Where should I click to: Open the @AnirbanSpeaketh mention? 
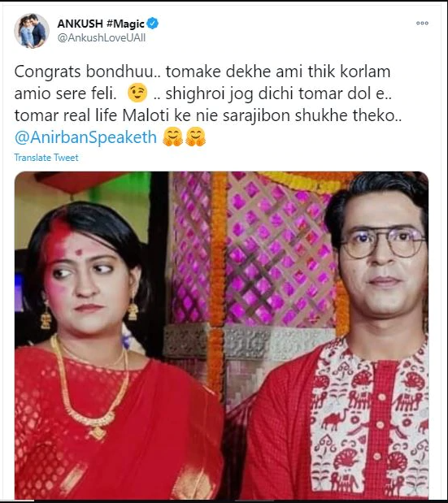coord(85,137)
